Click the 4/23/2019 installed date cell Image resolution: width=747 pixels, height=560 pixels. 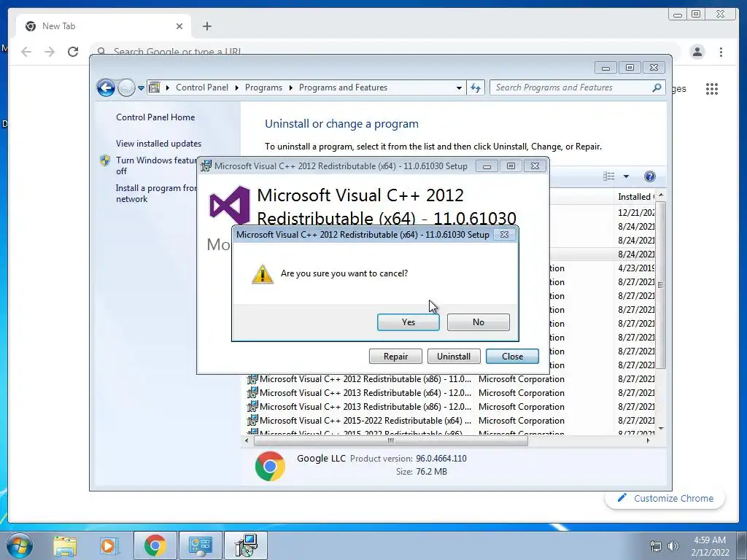click(x=636, y=268)
